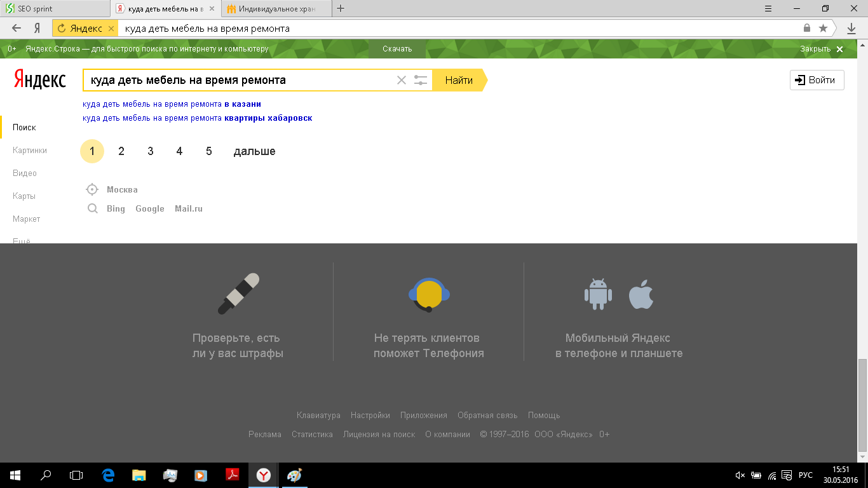
Task: Go to results page 2
Action: tap(121, 151)
